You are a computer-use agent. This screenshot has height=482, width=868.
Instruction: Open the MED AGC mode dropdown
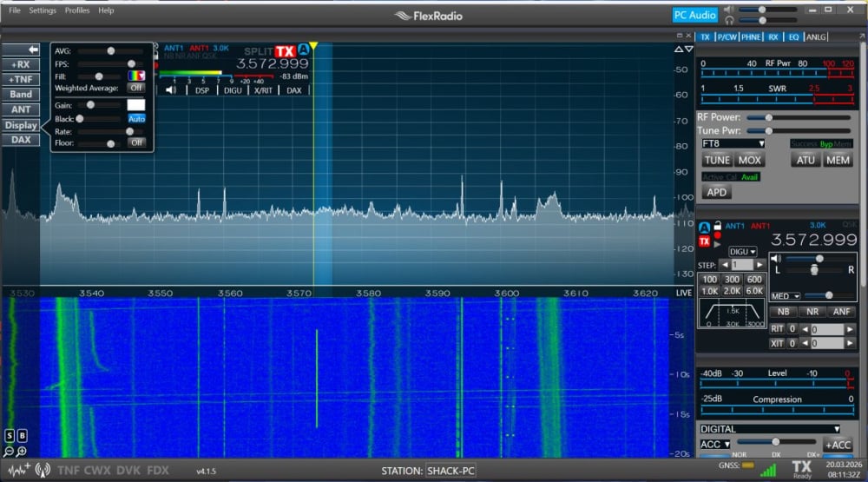786,296
